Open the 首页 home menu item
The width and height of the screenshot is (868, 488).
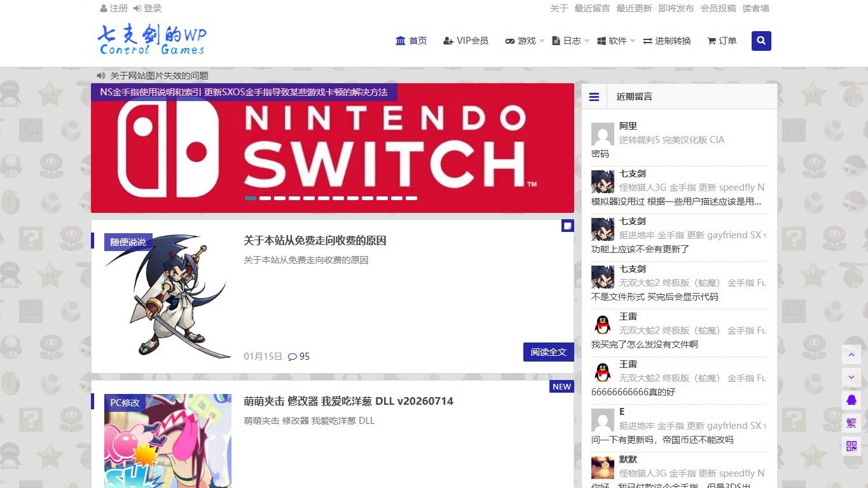411,41
